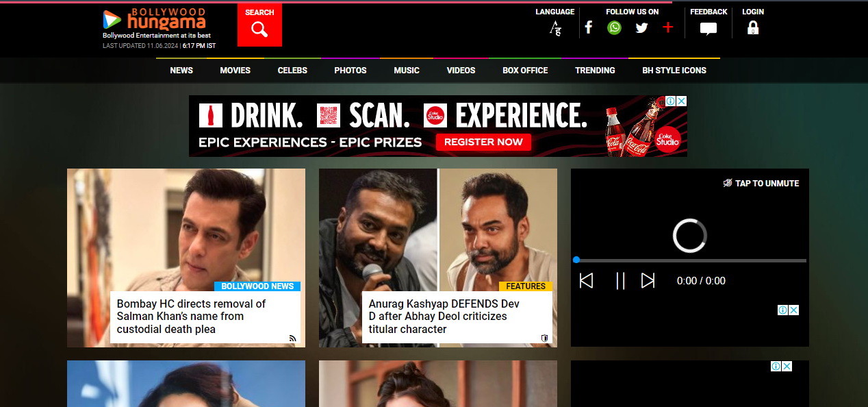Click Register Now in Coca-Cola ad
Image resolution: width=868 pixels, height=407 pixels.
click(483, 142)
